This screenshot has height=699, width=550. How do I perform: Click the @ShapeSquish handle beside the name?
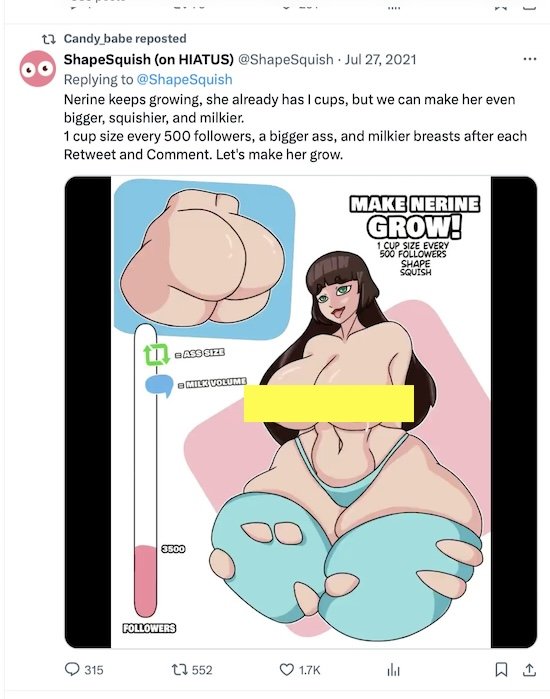point(286,59)
